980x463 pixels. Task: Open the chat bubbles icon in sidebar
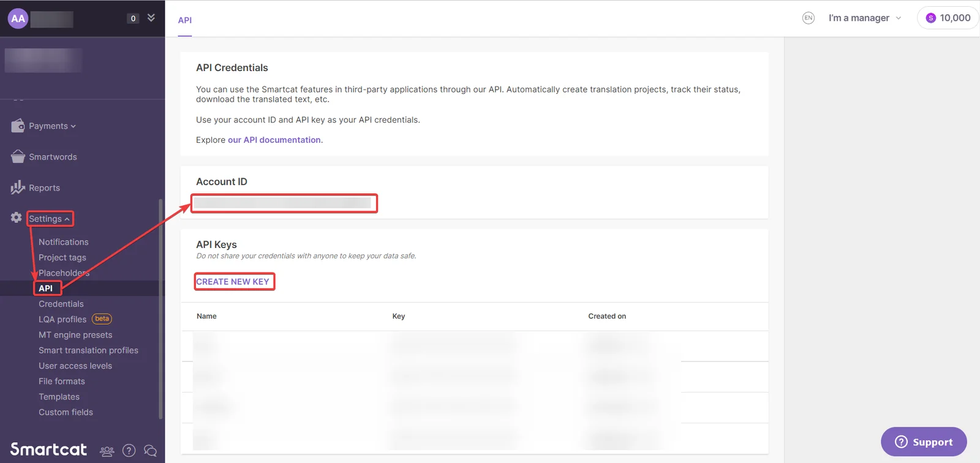[x=150, y=451]
